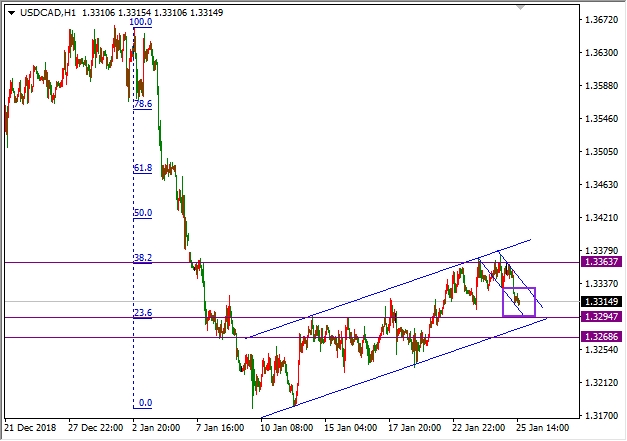Image resolution: width=627 pixels, height=441 pixels.
Task: Click the 78.6 Fibonacci retracement label
Action: (143, 103)
